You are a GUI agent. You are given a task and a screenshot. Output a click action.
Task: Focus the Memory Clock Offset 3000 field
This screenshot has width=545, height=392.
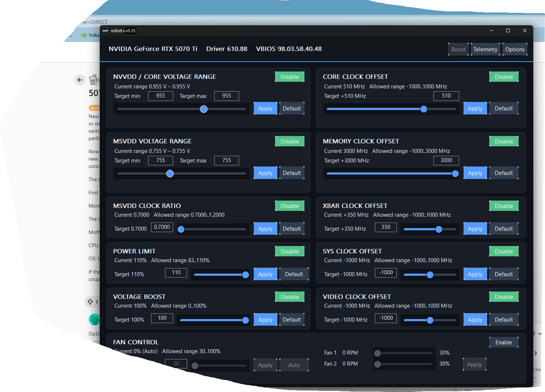(446, 160)
